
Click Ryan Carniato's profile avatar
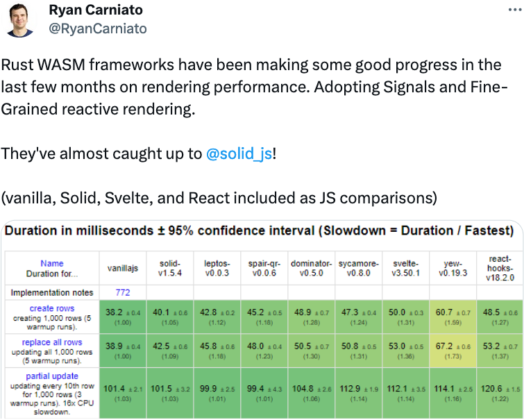[x=22, y=21]
